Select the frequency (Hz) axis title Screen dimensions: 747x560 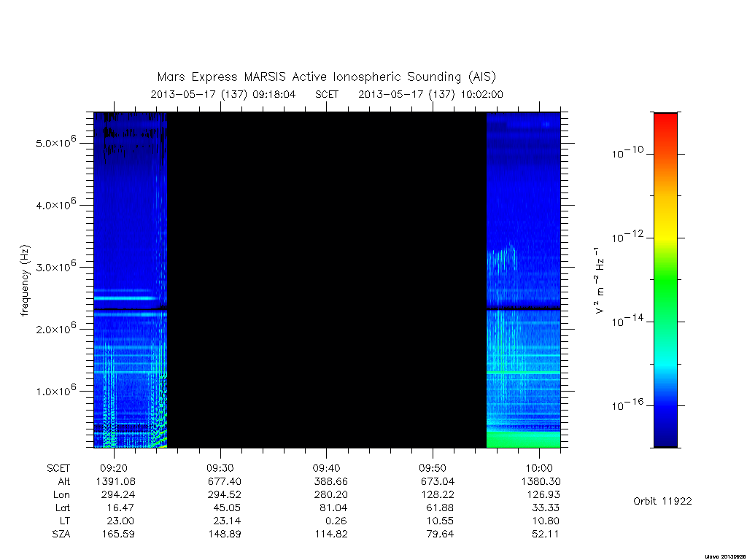tap(25, 281)
